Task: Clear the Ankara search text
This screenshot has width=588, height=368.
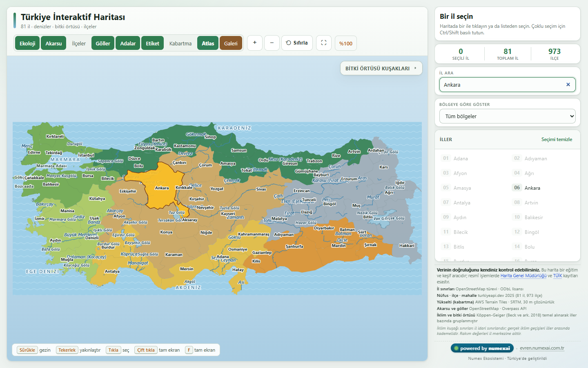Action: coord(568,85)
